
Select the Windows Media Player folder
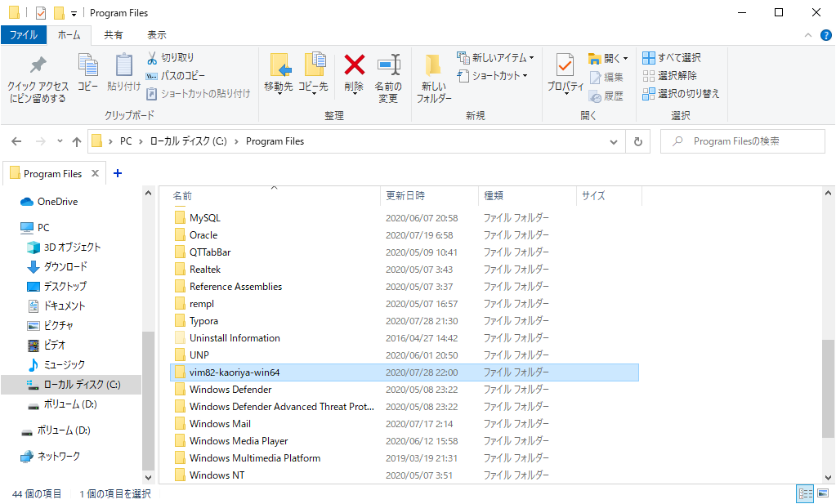pos(405,440)
